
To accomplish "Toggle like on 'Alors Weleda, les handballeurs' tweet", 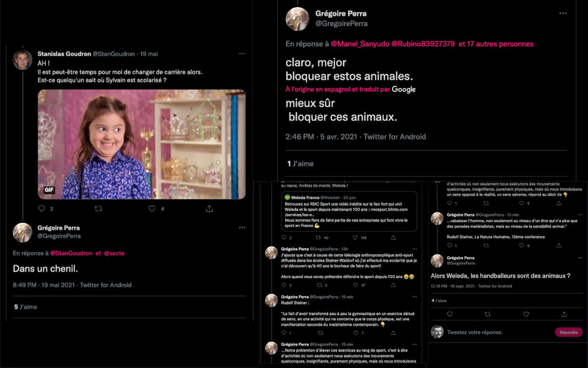I will tap(526, 314).
